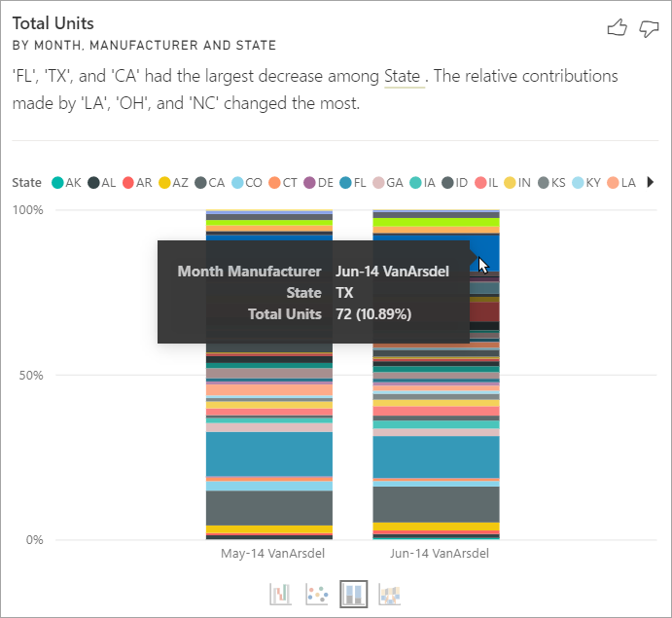Select the CT legend entry

click(x=284, y=182)
